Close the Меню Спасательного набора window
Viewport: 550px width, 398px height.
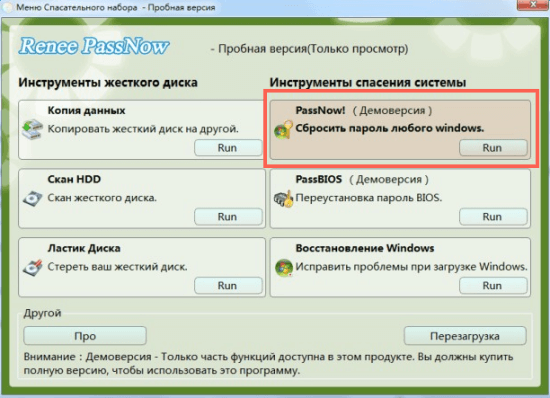point(532,5)
